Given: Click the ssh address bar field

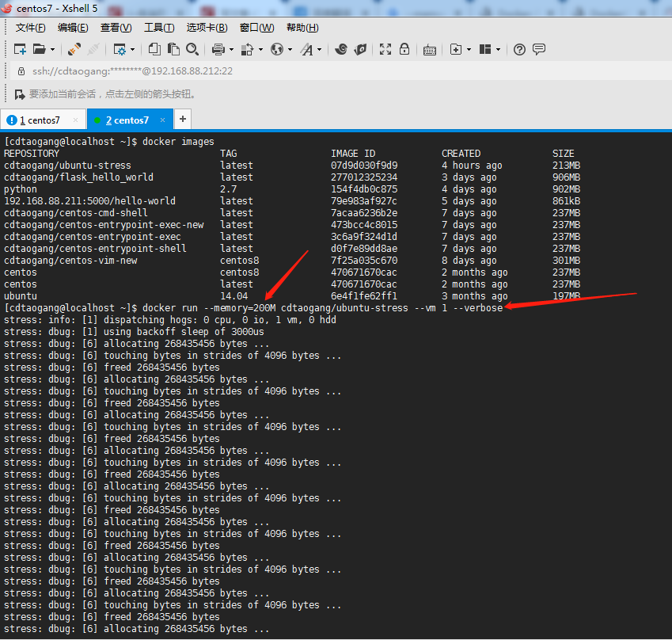Looking at the screenshot, I should 343,71.
